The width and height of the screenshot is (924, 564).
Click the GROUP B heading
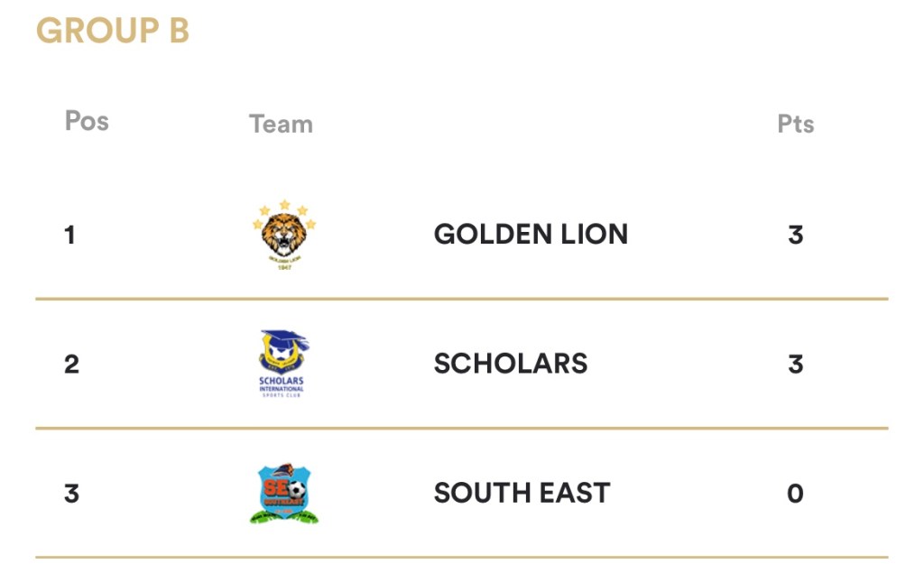[113, 31]
